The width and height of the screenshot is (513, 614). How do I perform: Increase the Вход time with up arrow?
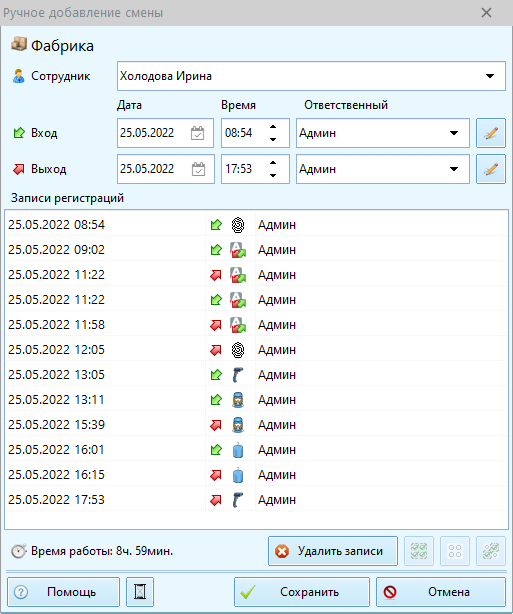[x=273, y=127]
